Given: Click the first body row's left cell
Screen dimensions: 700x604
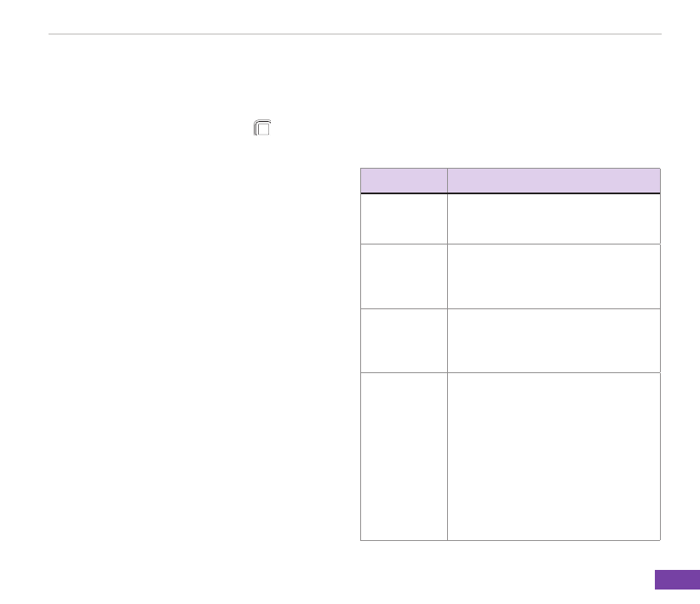Looking at the screenshot, I should [x=404, y=219].
